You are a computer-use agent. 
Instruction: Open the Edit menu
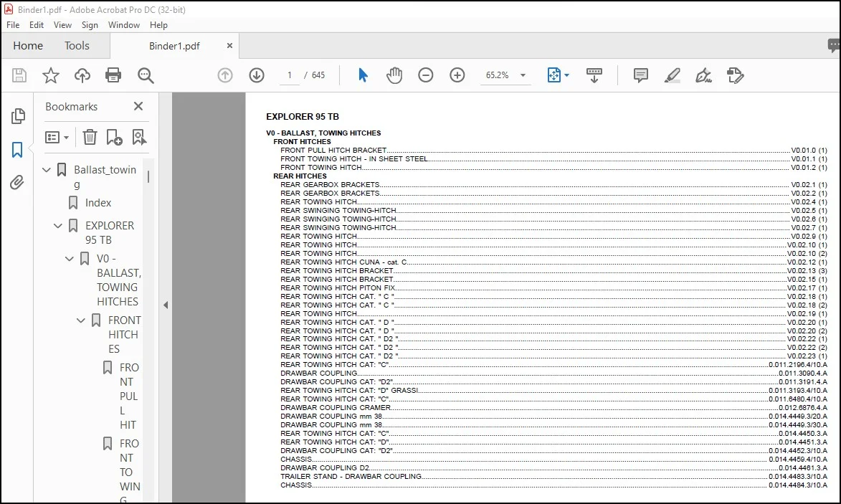coord(37,24)
